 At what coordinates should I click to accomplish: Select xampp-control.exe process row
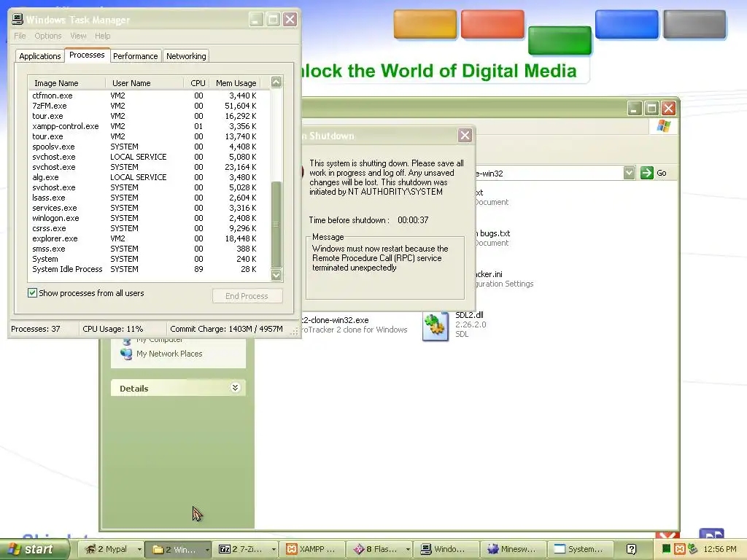click(144, 126)
